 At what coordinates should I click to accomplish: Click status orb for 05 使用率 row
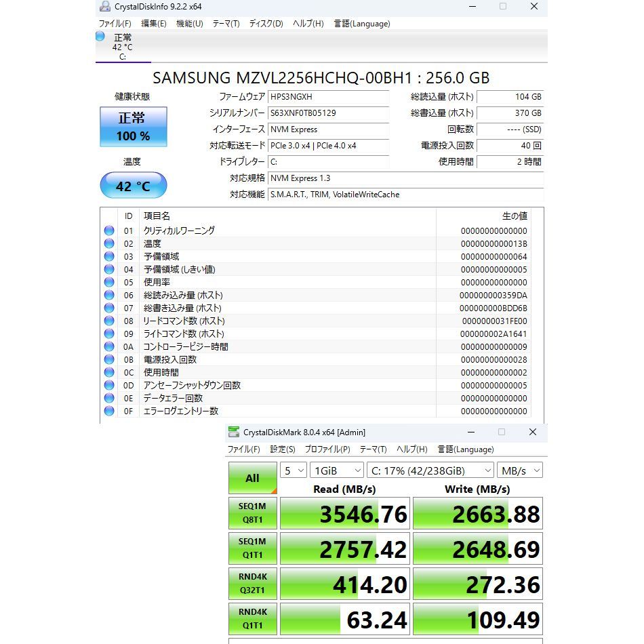point(109,282)
